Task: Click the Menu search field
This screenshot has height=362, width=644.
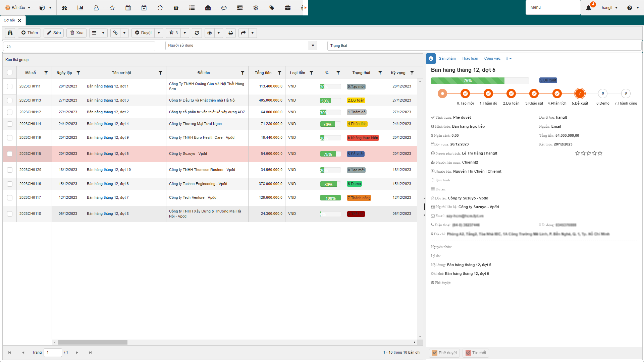Action: 553,7
